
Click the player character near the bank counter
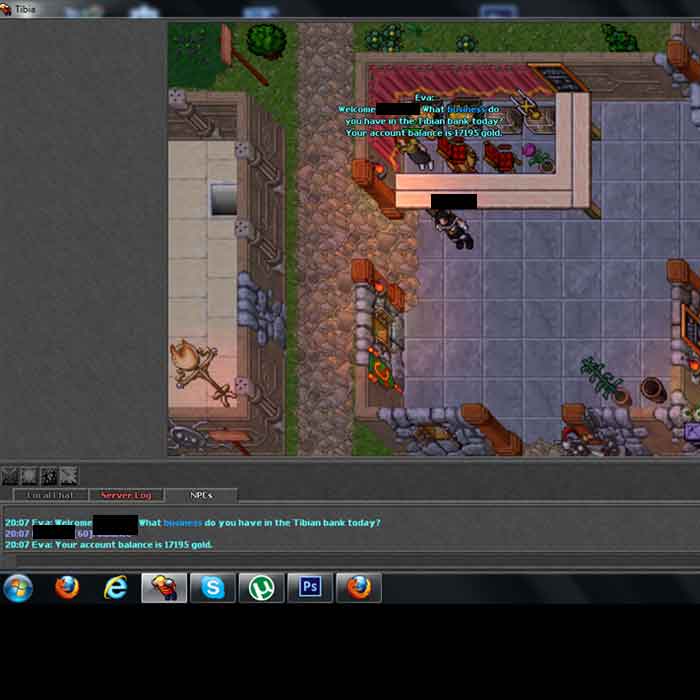tap(455, 230)
